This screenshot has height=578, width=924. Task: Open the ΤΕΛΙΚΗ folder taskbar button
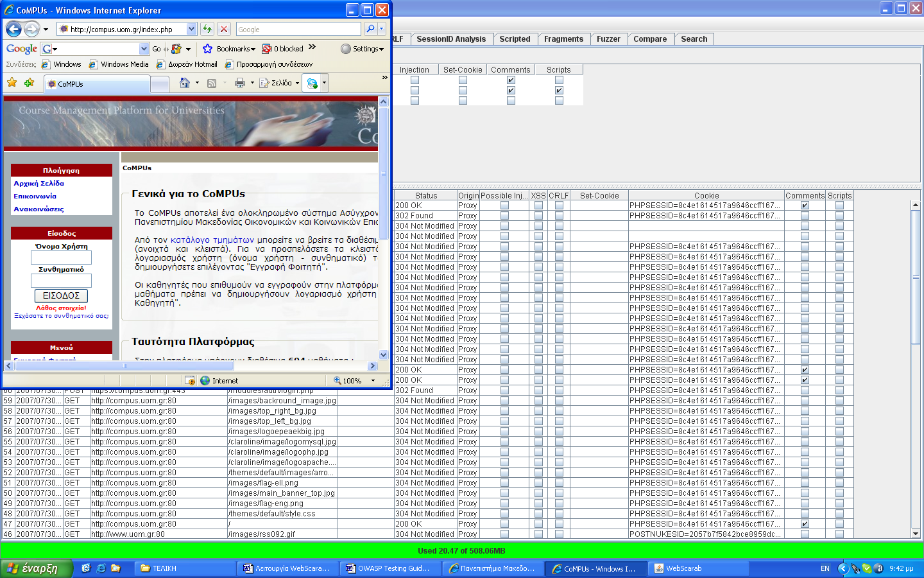(x=186, y=568)
